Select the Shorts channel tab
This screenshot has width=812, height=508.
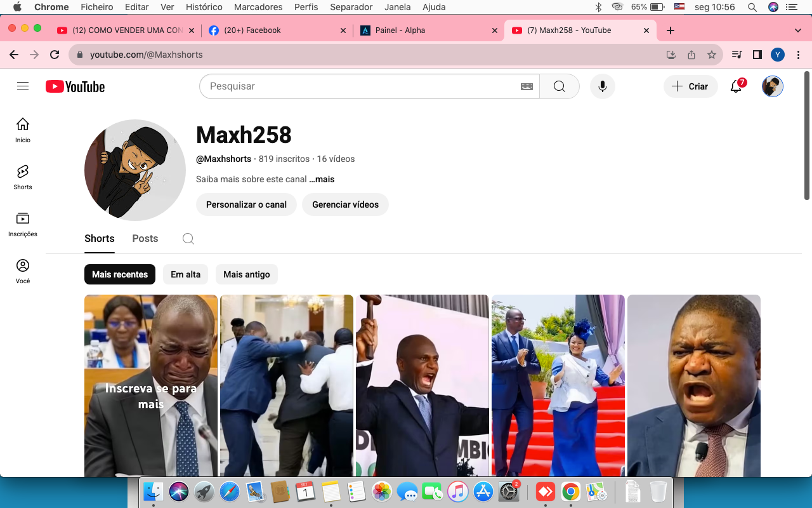click(100, 239)
